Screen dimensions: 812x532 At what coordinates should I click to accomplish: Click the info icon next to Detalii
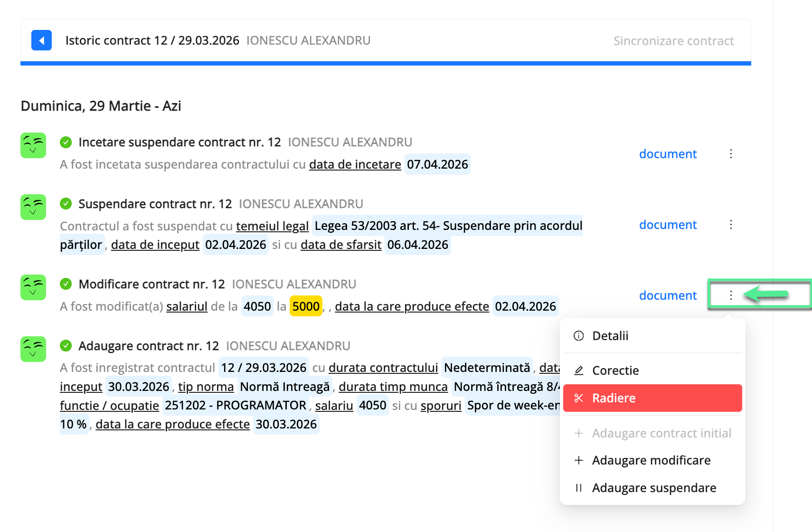[x=578, y=336]
